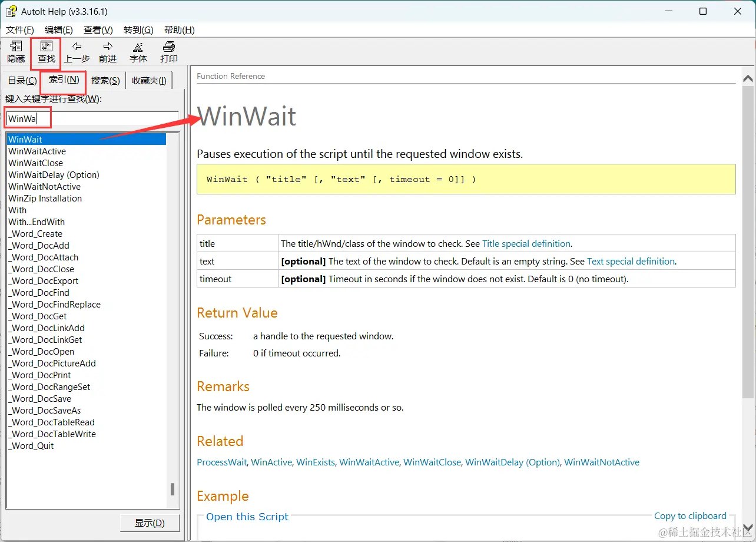756x542 pixels.
Task: Select _Word_Quit in the index list
Action: [x=31, y=446]
